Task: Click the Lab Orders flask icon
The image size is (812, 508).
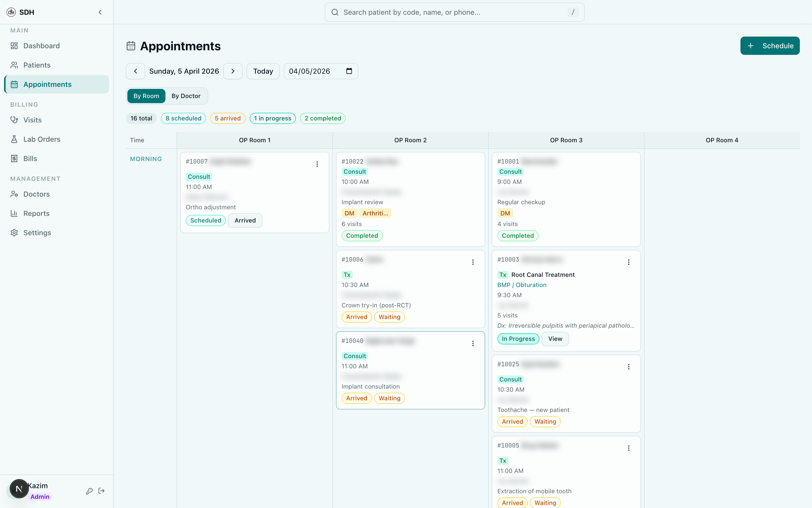Action: point(14,139)
